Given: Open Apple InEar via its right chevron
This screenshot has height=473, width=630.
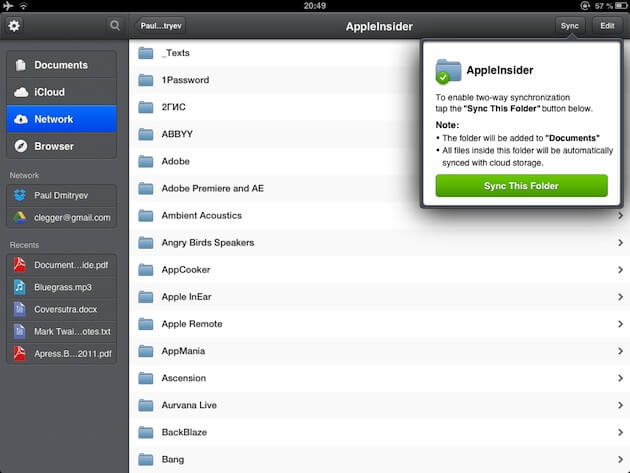Looking at the screenshot, I should click(x=620, y=297).
